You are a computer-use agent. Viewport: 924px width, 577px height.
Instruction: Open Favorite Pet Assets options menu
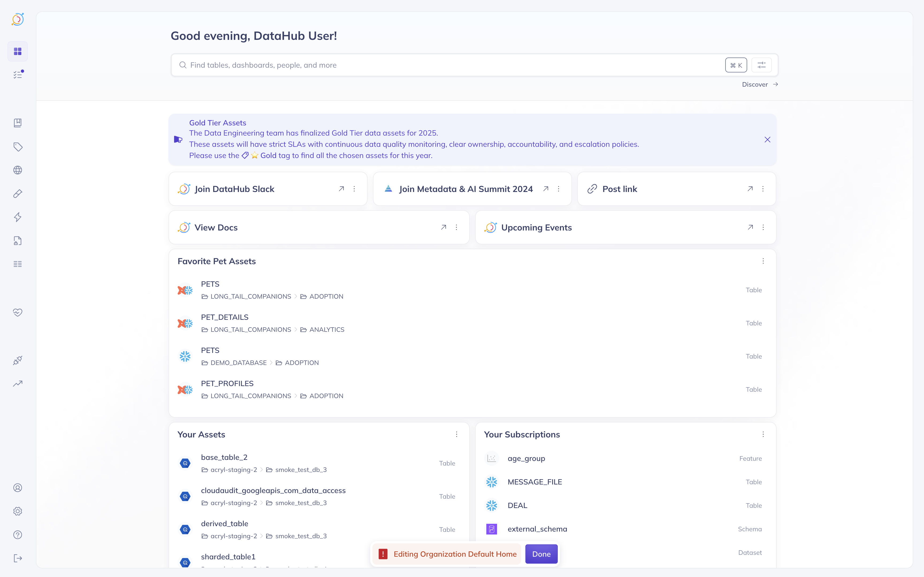tap(763, 261)
